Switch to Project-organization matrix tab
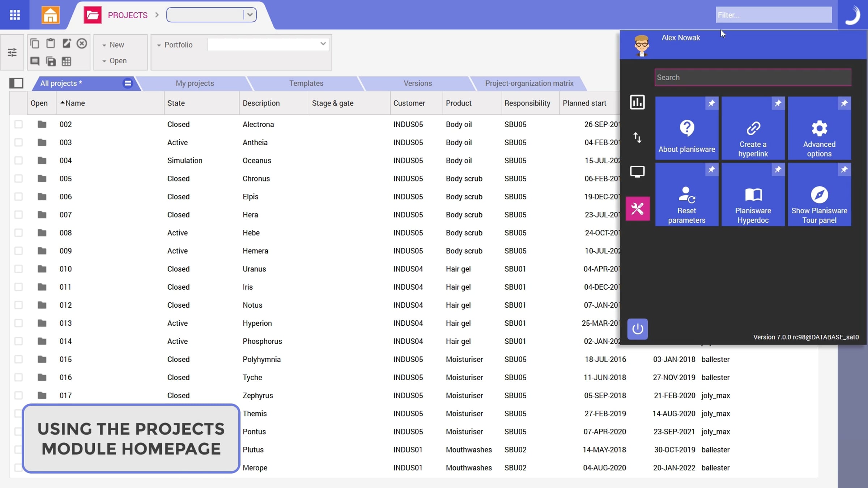The image size is (868, 488). 529,84
